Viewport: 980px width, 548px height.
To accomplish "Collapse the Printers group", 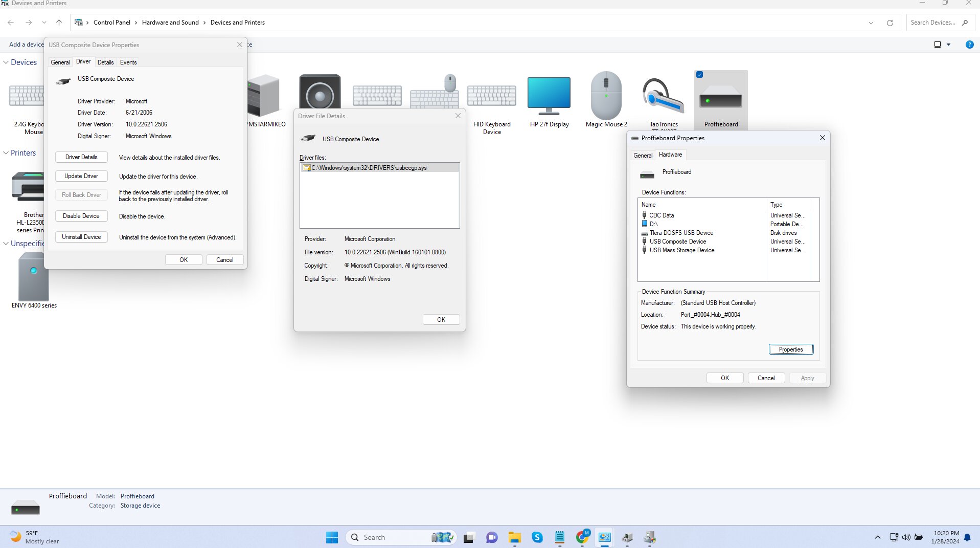I will coord(6,153).
